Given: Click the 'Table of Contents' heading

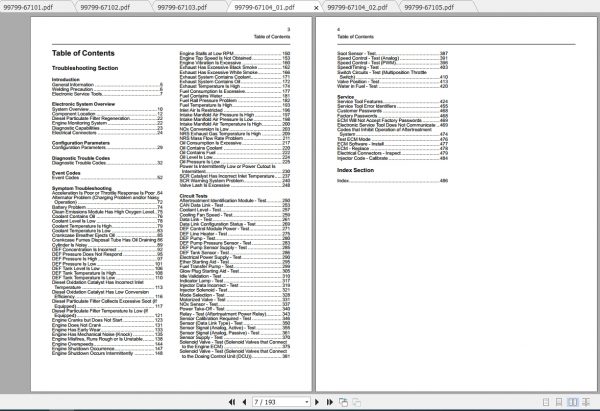Looking at the screenshot, I should 83,53.
